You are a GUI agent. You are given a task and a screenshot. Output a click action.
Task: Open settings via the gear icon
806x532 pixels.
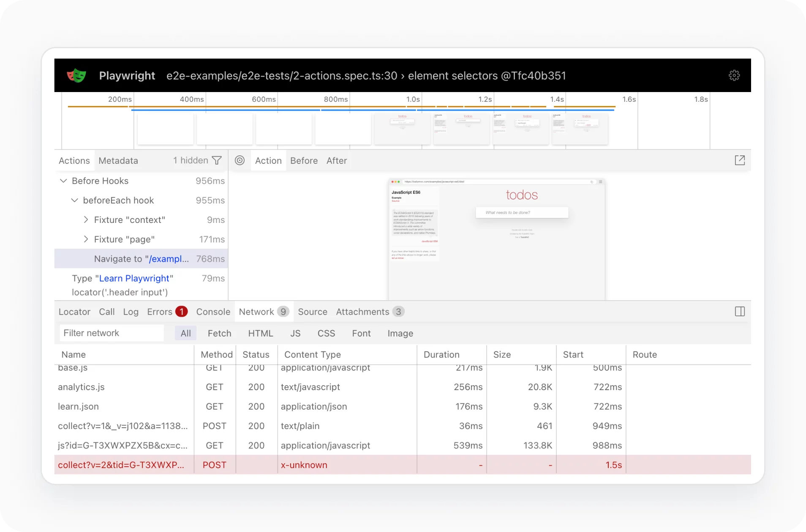pos(734,76)
